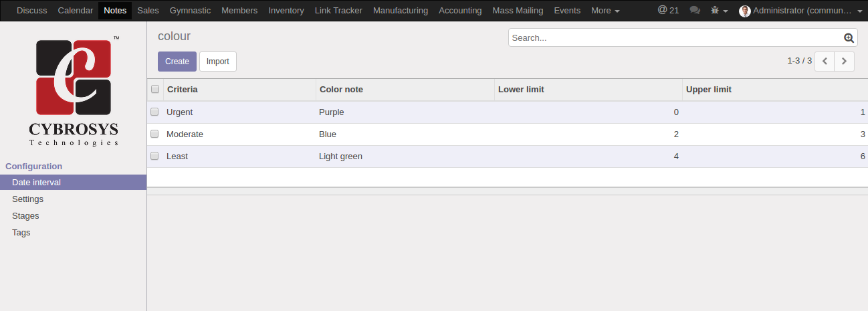Open the Inventory menu

286,11
